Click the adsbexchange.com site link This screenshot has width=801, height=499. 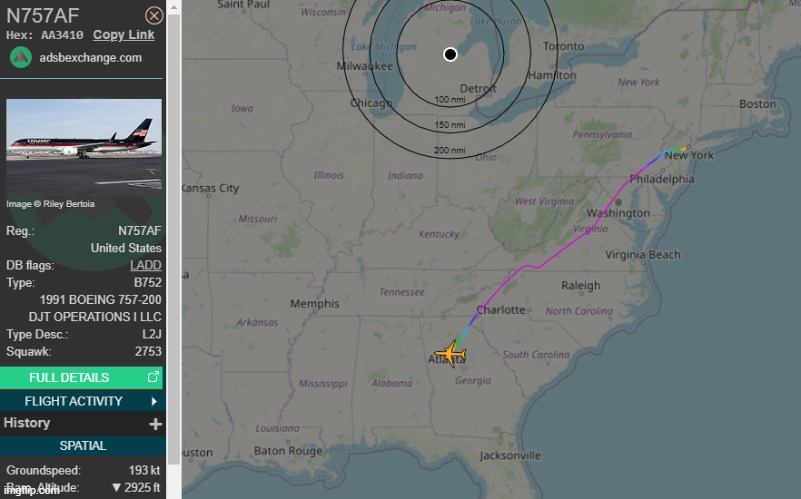pyautogui.click(x=90, y=58)
